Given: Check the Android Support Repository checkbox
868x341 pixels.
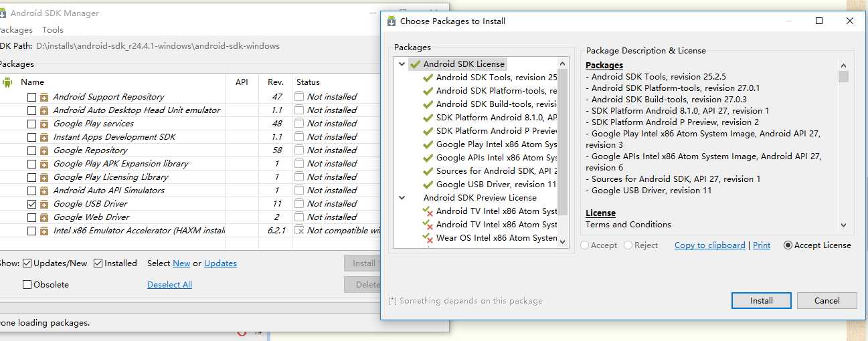Looking at the screenshot, I should 32,97.
